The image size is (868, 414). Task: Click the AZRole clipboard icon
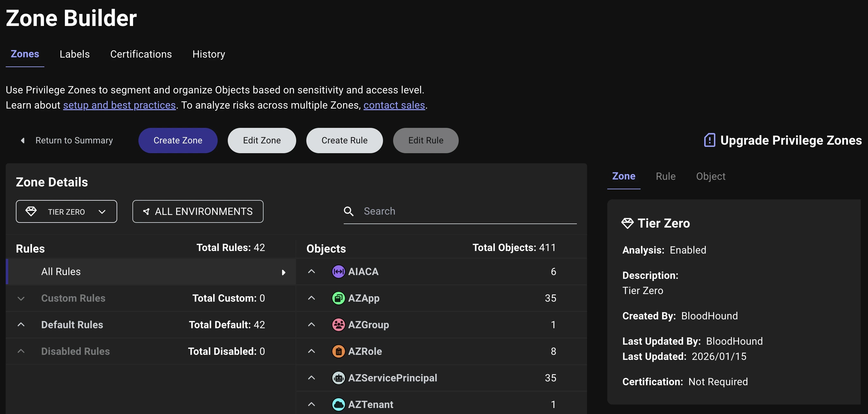coord(338,351)
